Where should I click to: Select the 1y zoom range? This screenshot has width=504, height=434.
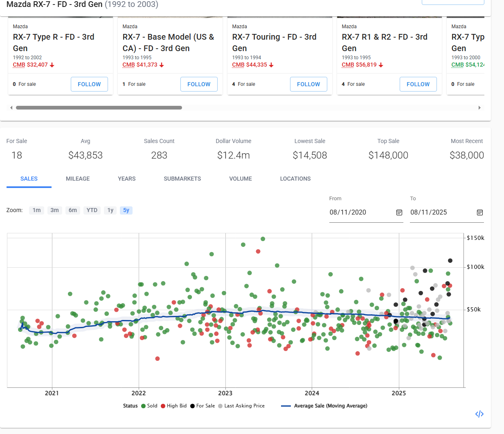pos(110,210)
